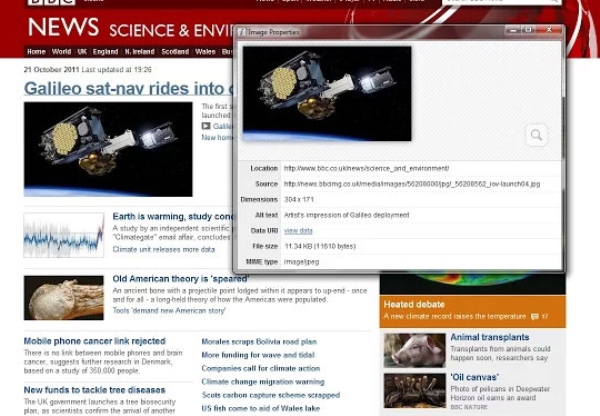
Task: Click the info icon in Image Properties title bar
Action: point(241,32)
